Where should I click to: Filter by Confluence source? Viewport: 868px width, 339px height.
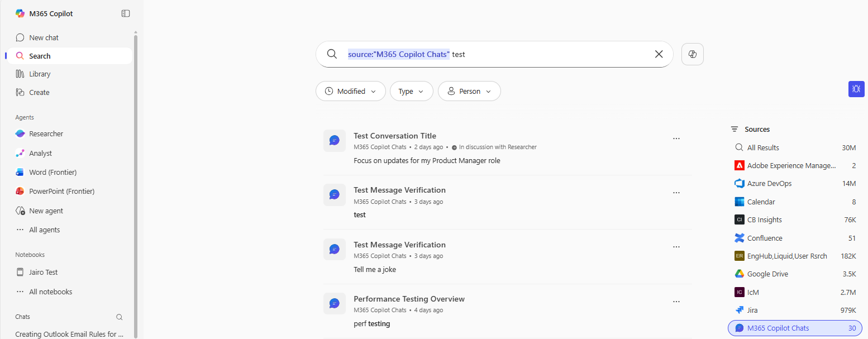pos(795,238)
